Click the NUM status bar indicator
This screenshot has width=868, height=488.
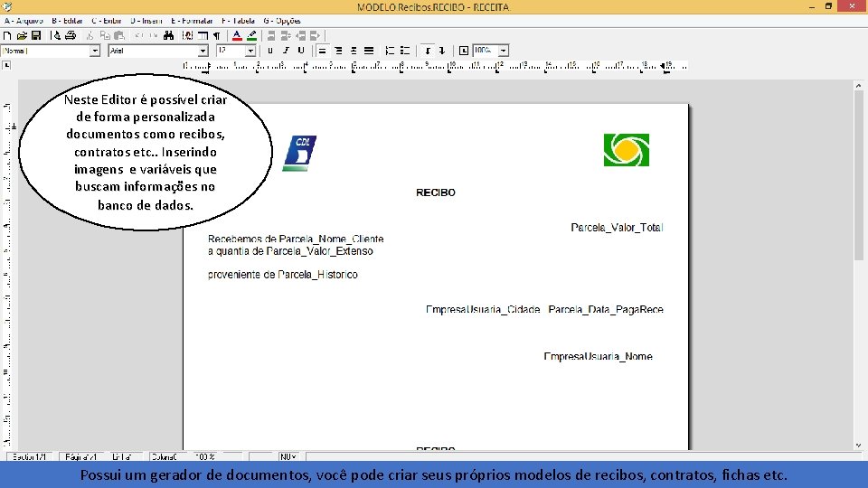(x=288, y=457)
